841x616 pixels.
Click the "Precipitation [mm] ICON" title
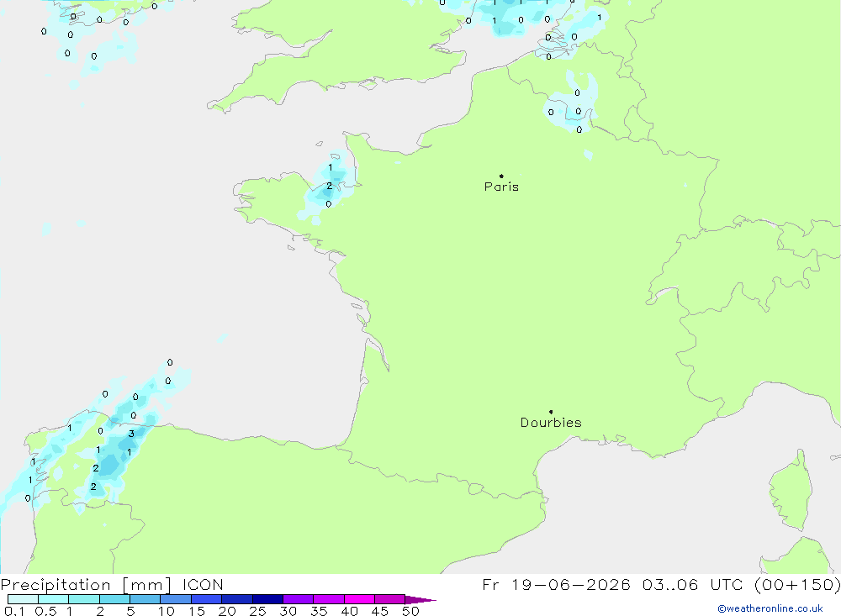coord(112,584)
